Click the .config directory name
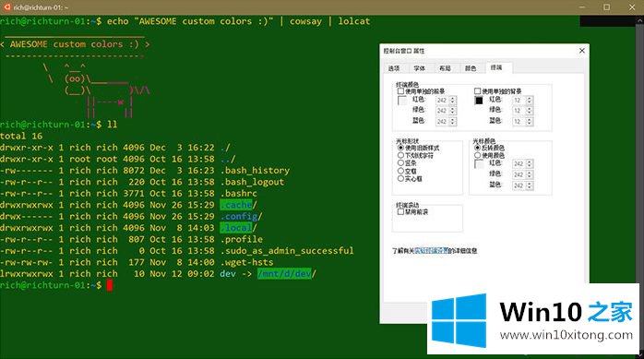The image size is (644, 359). coord(239,216)
